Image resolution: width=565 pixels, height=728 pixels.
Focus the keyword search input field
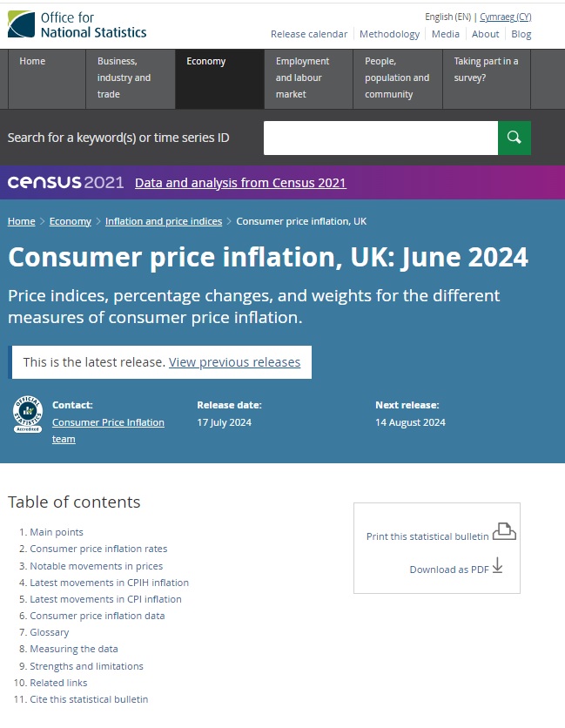[x=380, y=138]
